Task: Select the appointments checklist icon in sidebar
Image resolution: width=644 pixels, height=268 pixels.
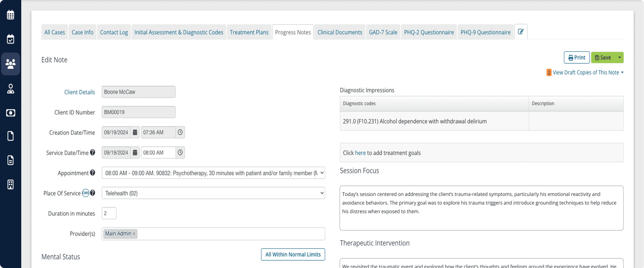Action: tap(10, 39)
